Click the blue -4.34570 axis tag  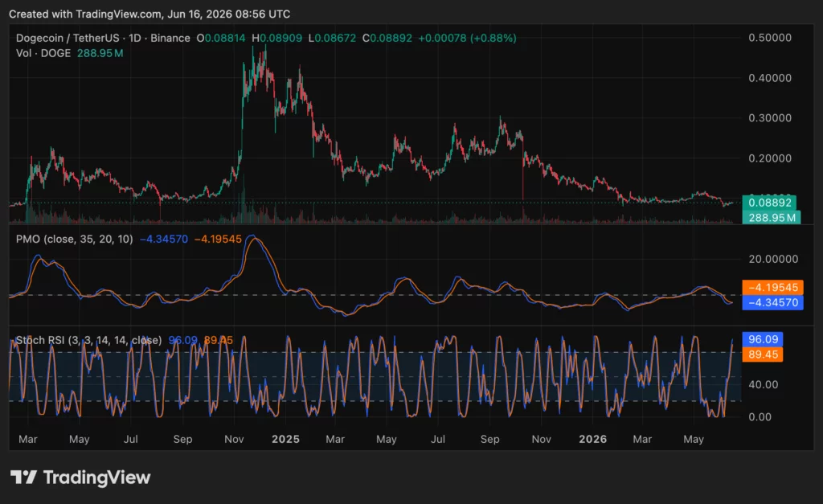point(772,302)
